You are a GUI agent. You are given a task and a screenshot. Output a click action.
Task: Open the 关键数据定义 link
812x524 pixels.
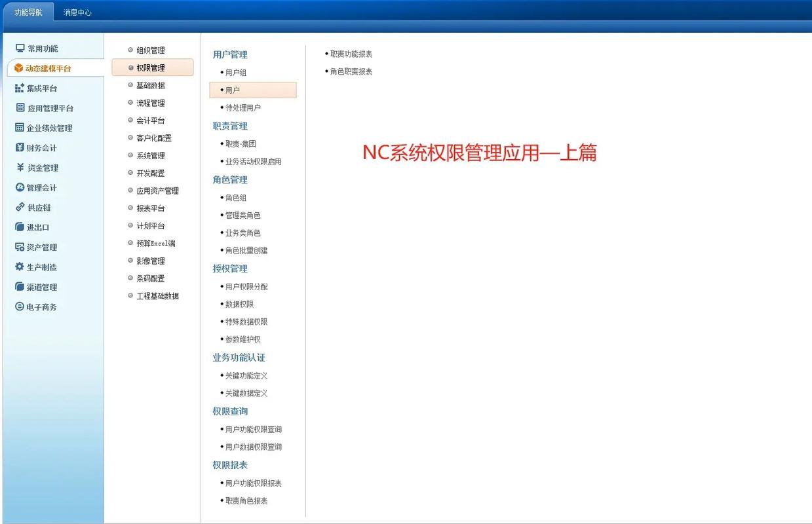point(246,393)
